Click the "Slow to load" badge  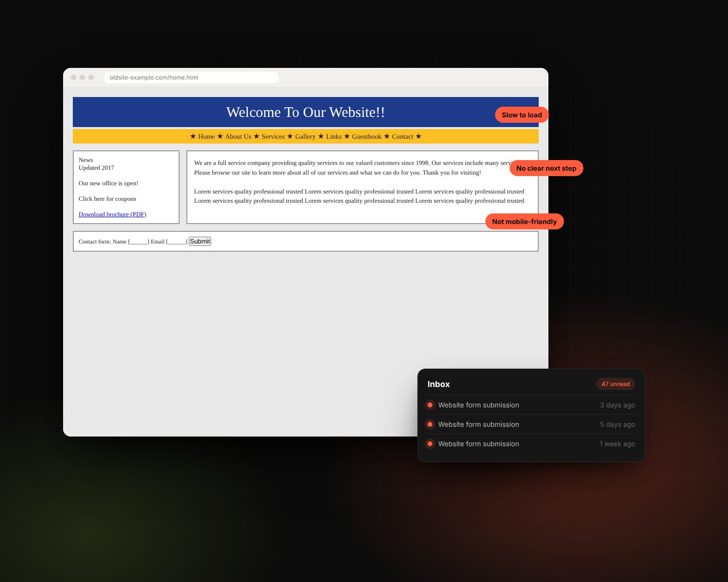point(522,115)
